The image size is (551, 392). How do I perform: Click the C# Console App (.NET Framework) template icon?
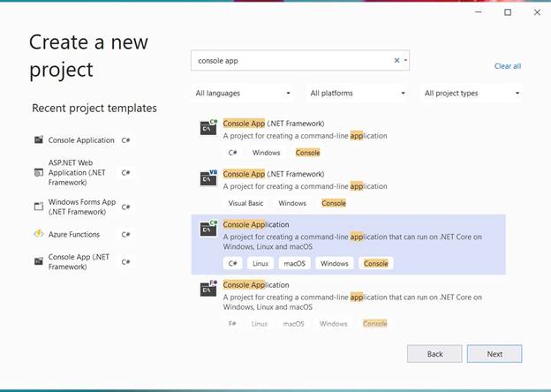(x=208, y=127)
